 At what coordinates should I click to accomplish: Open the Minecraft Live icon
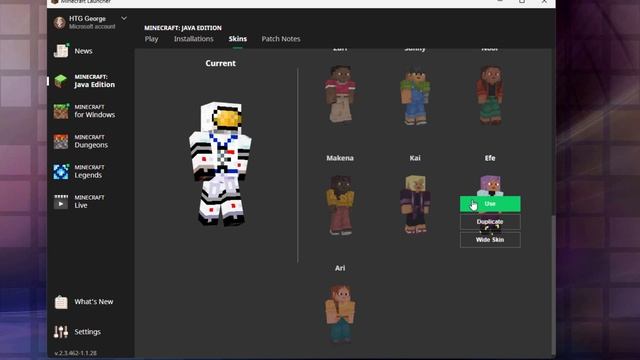(61, 202)
